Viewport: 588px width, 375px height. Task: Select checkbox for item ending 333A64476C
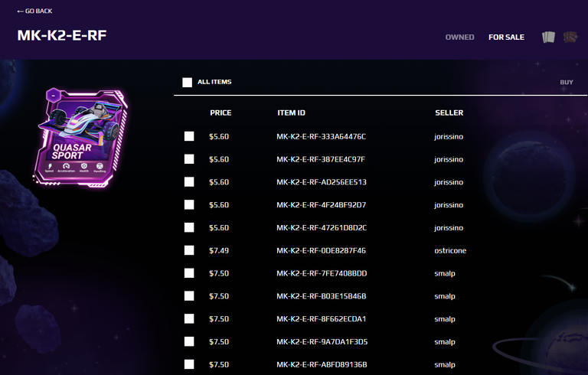coord(189,136)
